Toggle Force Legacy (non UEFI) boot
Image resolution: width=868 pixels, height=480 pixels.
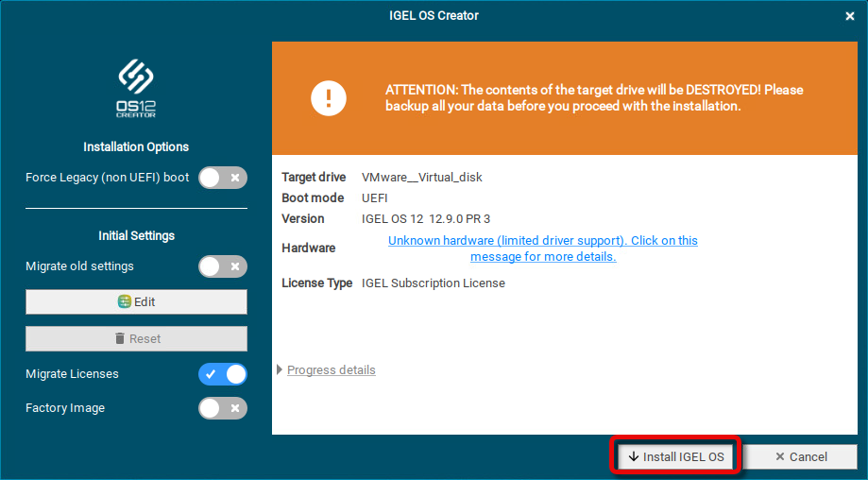point(223,178)
